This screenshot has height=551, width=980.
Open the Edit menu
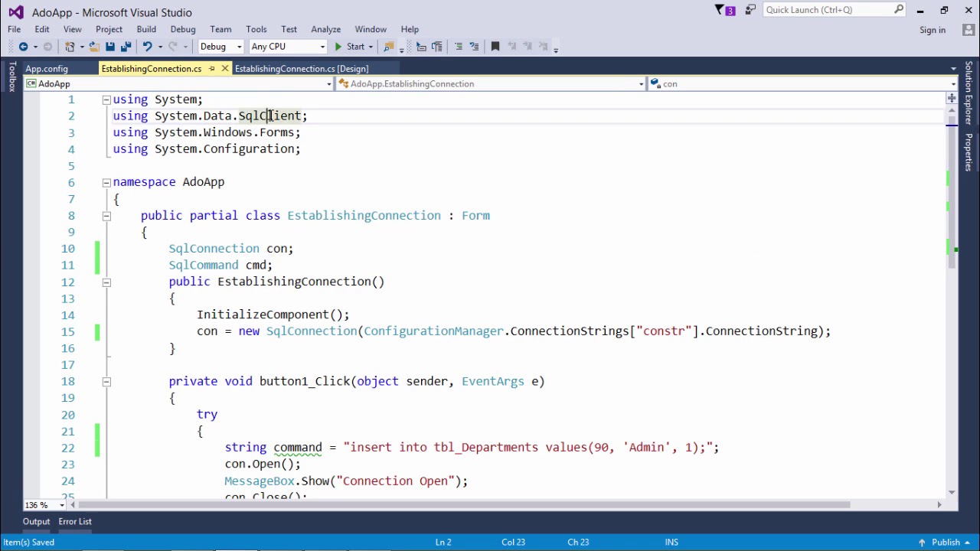click(42, 29)
